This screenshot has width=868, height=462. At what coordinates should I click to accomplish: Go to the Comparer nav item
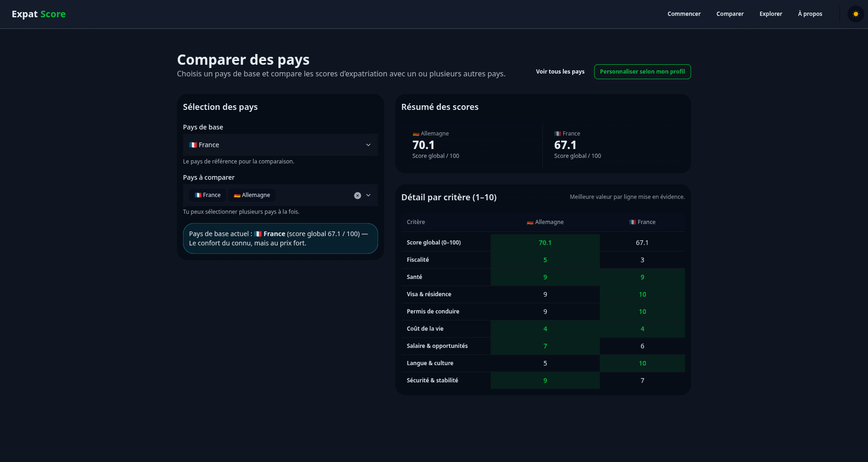click(730, 14)
